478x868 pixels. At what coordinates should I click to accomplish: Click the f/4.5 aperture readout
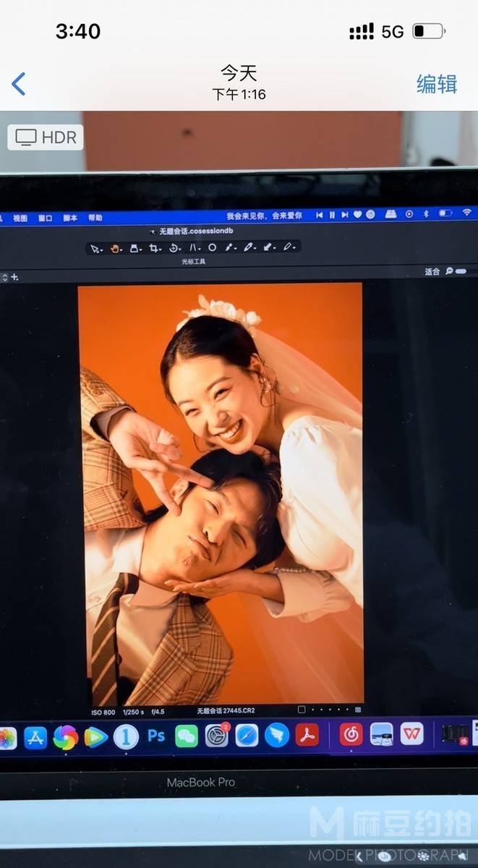tap(158, 712)
